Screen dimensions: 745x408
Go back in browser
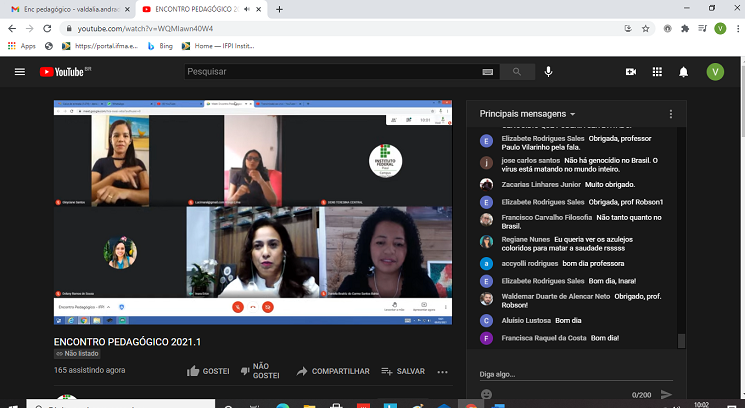click(x=12, y=28)
